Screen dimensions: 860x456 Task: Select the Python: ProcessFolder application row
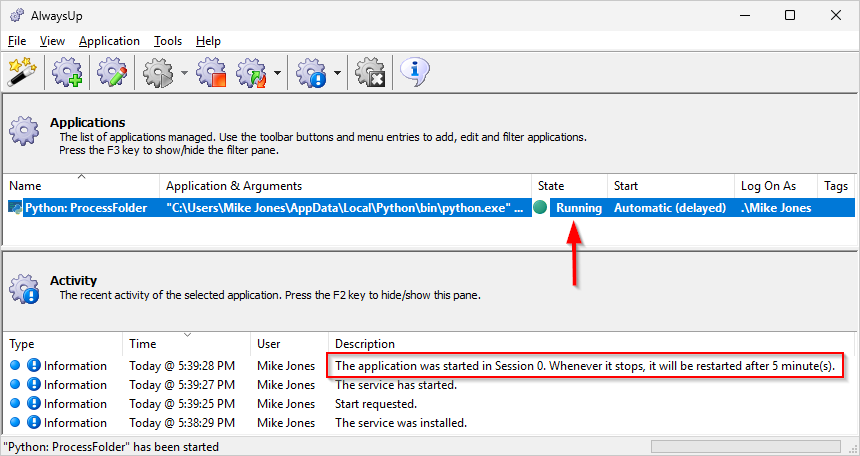pyautogui.click(x=429, y=208)
